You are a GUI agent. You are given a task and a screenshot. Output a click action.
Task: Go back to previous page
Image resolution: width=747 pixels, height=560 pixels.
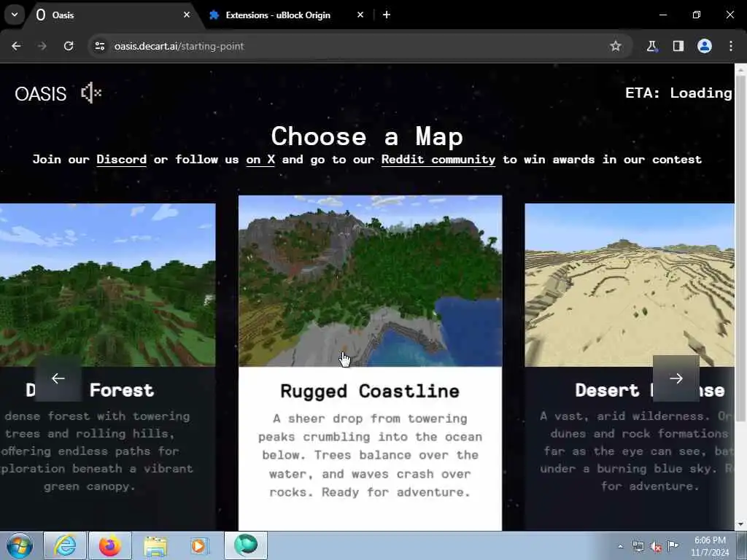(16, 46)
